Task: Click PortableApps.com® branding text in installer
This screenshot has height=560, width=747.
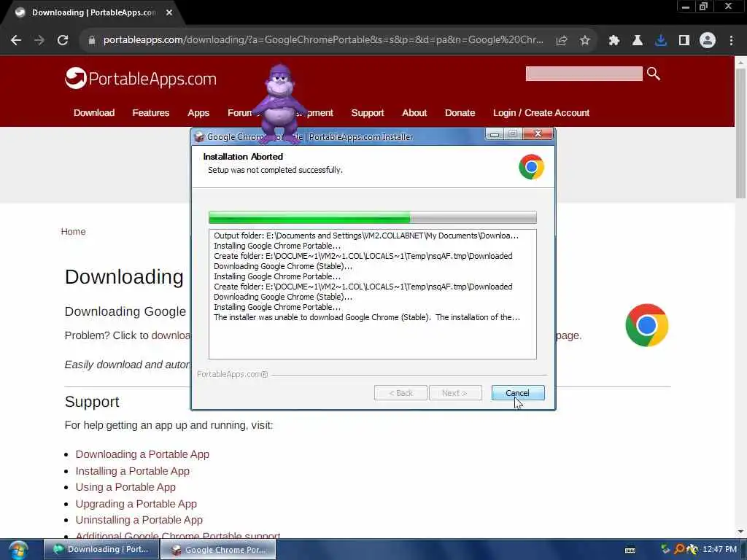Action: tap(233, 374)
